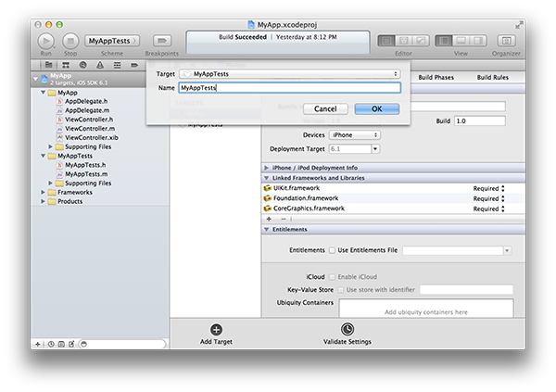Select AppDelegate.m in navigator
Image resolution: width=556 pixels, height=392 pixels.
87,110
